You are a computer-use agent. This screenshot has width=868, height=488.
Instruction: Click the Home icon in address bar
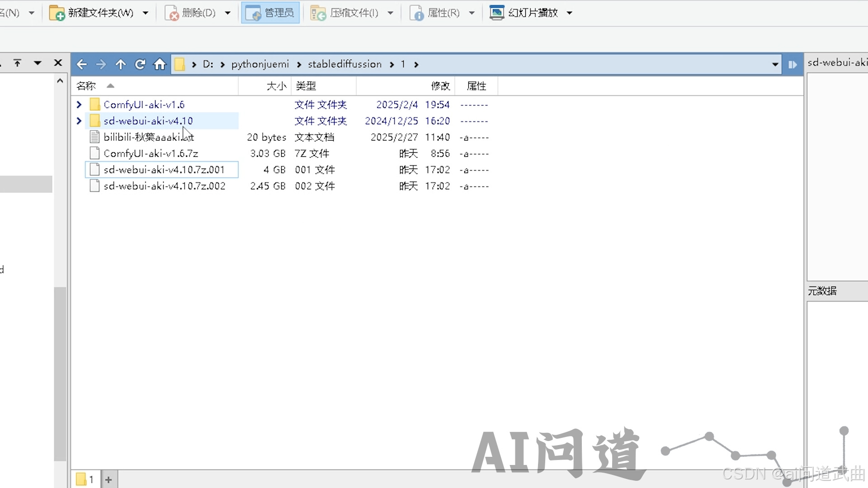click(x=160, y=64)
